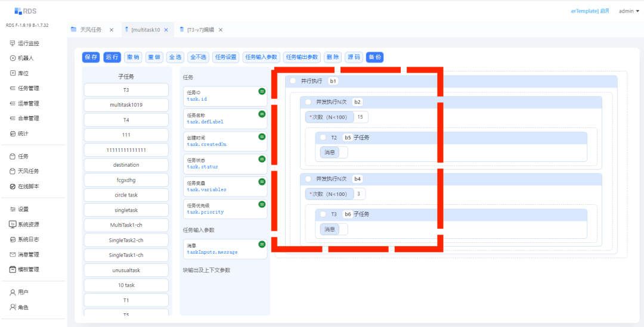Image resolution: width=644 pixels, height=327 pixels.
Task: Check the 并行执行 b1 block checkbox
Action: click(293, 81)
